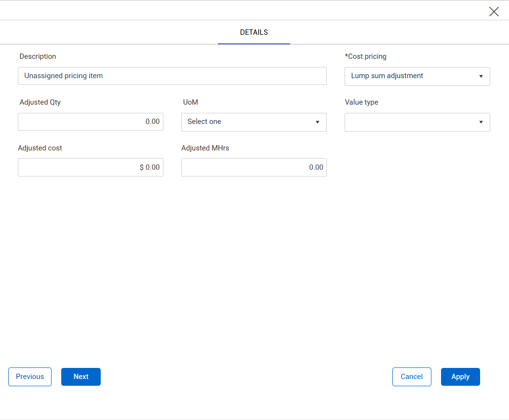
Task: Expand the UoM 'Select one' dropdown
Action: [254, 122]
